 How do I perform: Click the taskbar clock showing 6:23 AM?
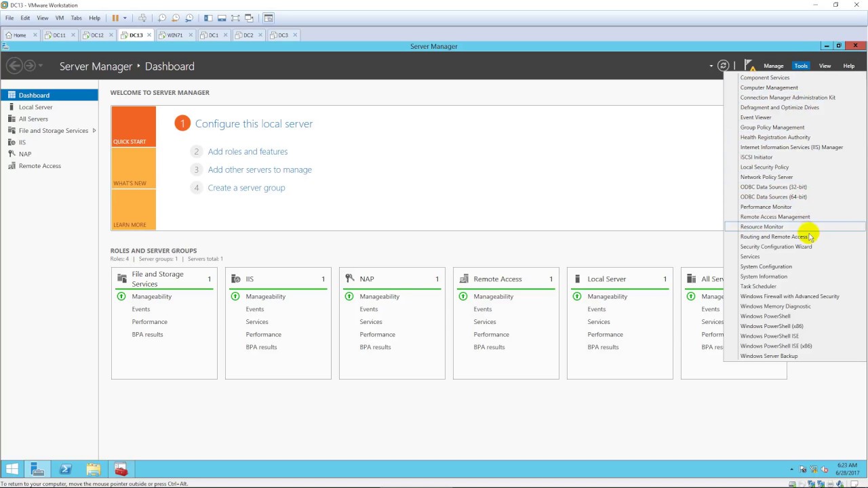click(849, 469)
